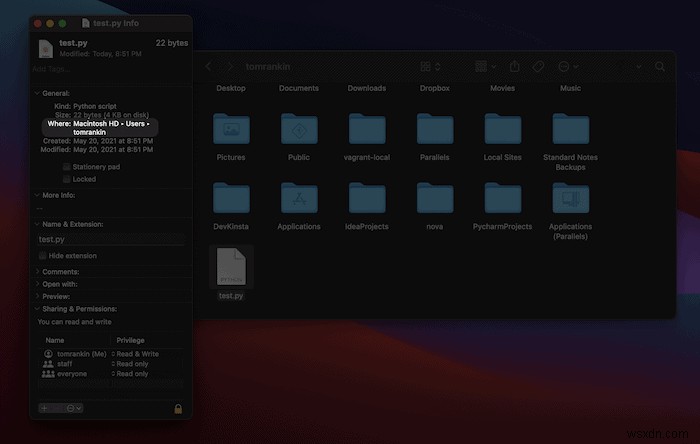This screenshot has width=700, height=444.
Task: Open the action menu with ellipsis circle
Action: 568,66
